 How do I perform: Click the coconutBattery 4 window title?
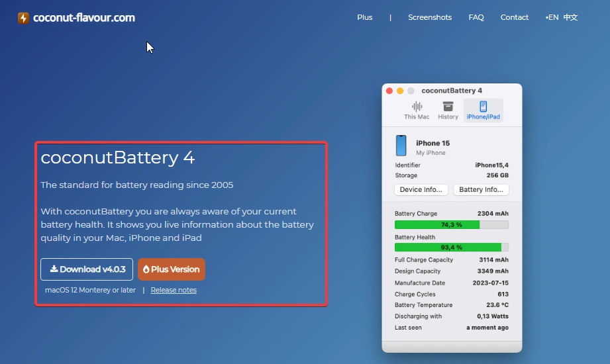point(452,91)
